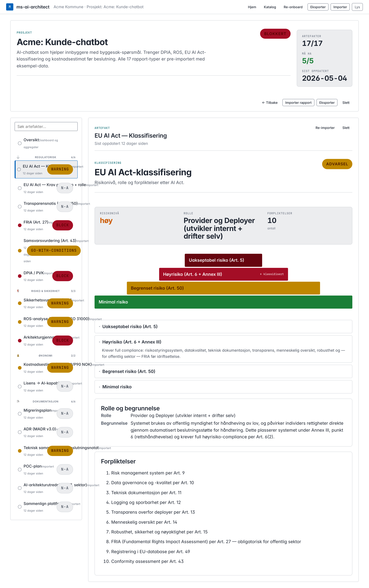Click the amber dot beside Sikkerhetsvurdering
Image resolution: width=369 pixels, height=588 pixels.
point(20,303)
